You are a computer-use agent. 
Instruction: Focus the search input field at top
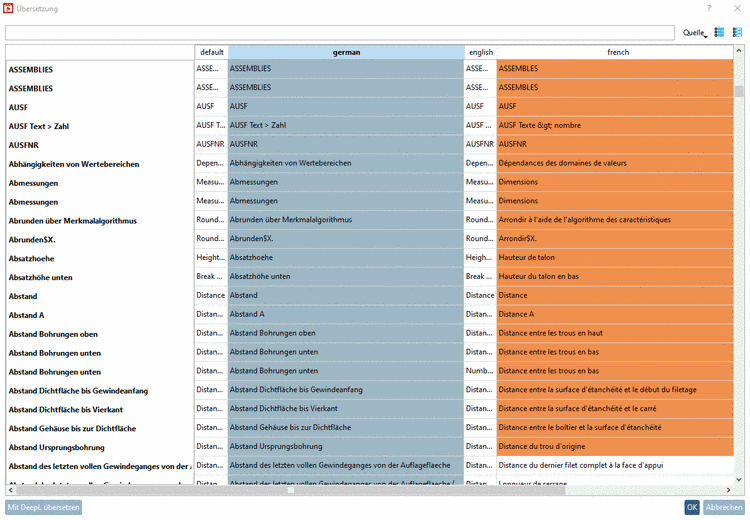pos(340,33)
